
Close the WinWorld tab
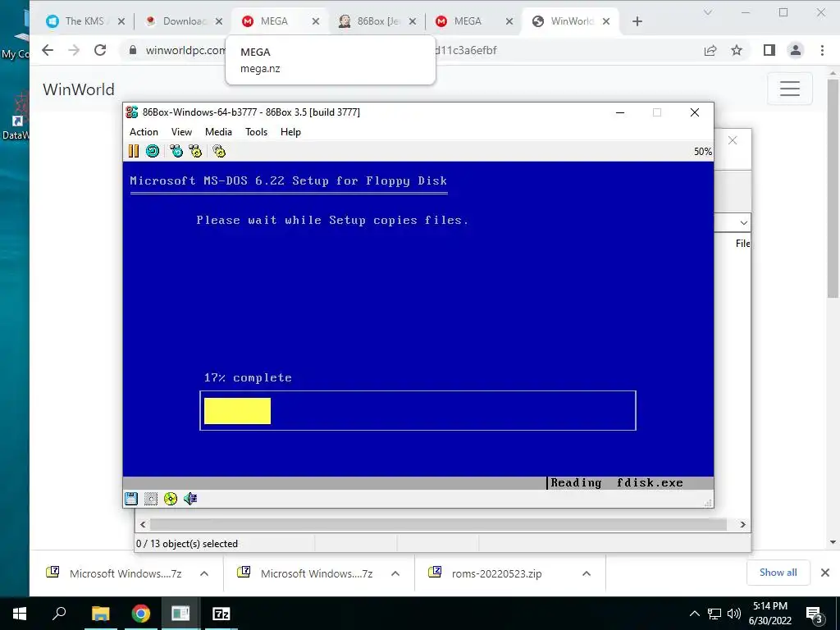tap(606, 21)
